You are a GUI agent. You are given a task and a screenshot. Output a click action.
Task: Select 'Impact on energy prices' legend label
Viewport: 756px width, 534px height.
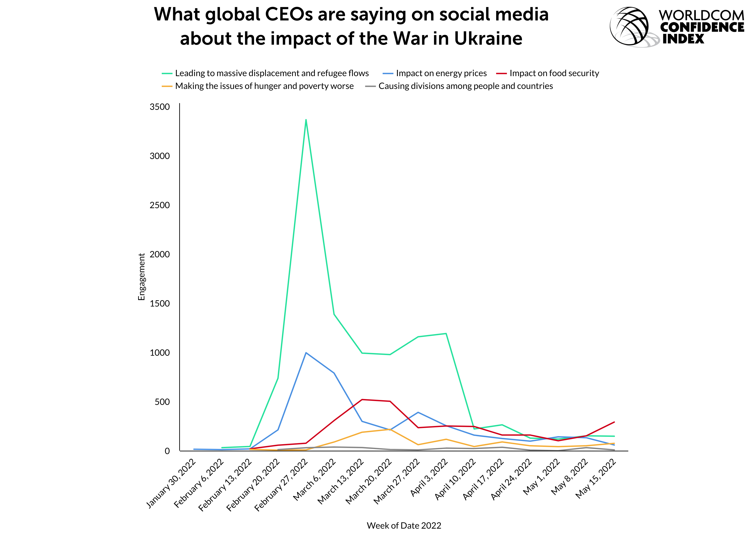(441, 73)
